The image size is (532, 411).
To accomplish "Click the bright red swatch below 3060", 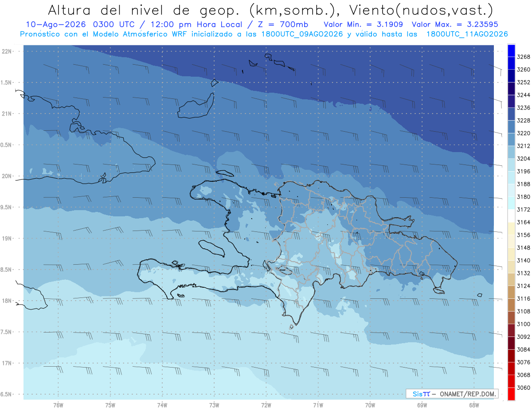I will point(511,394).
